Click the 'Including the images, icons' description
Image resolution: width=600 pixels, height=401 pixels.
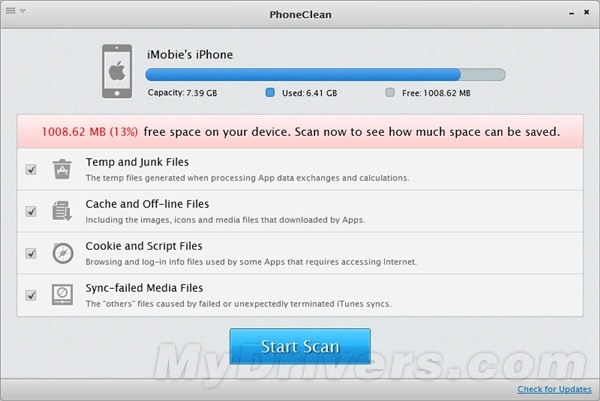point(225,220)
